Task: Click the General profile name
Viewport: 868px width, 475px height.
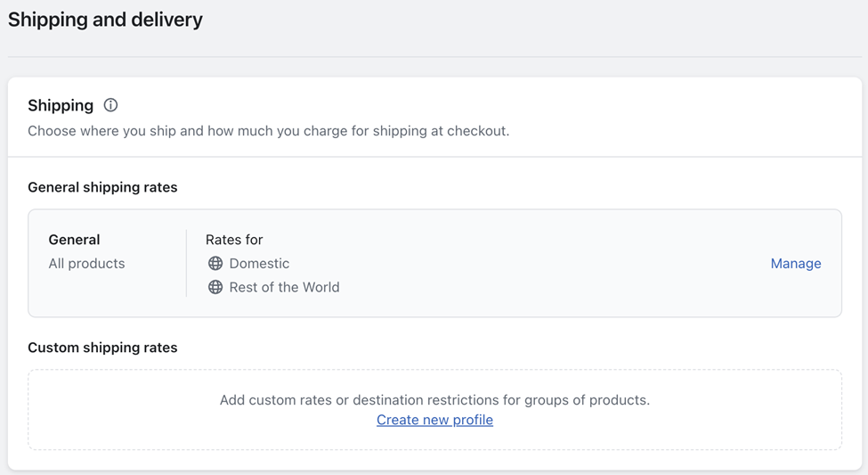Action: 74,240
